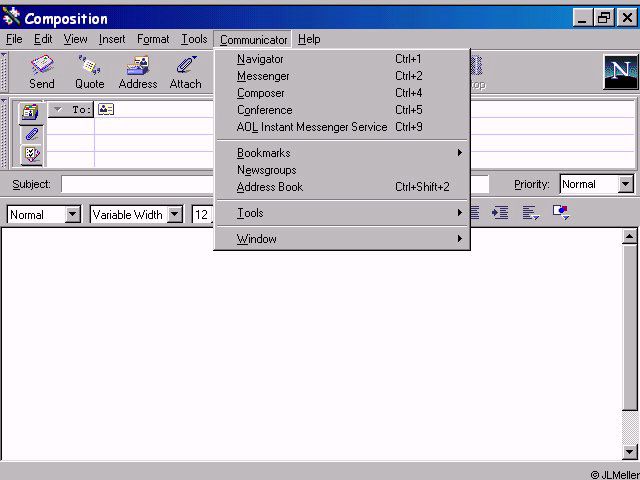Open the paragraph style Normal dropdown
Image resolution: width=640 pixels, height=480 pixels.
coord(73,214)
